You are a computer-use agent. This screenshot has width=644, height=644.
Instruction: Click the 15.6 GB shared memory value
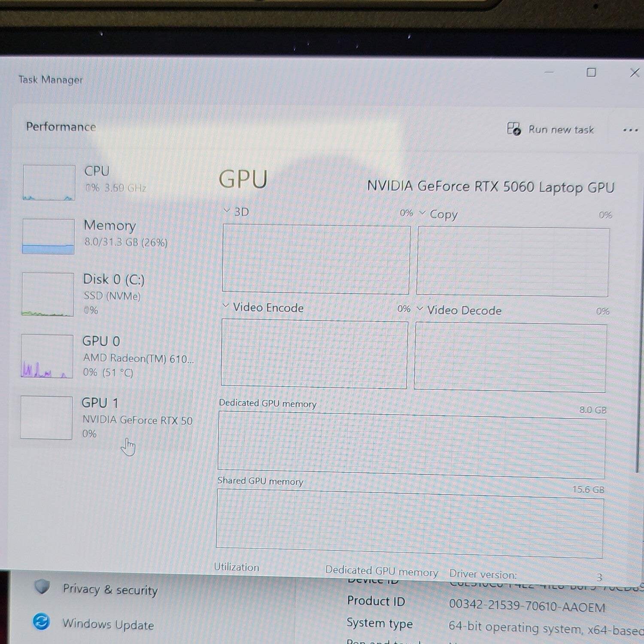pyautogui.click(x=588, y=489)
